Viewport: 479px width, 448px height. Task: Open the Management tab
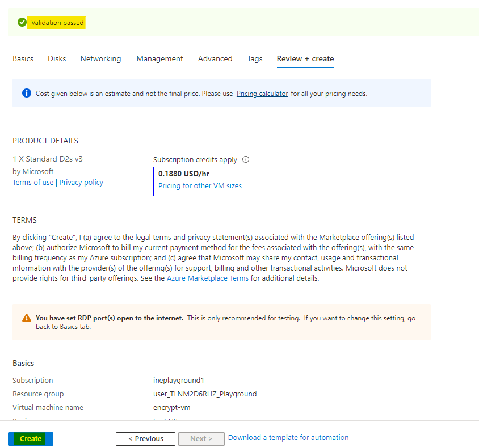tap(159, 58)
